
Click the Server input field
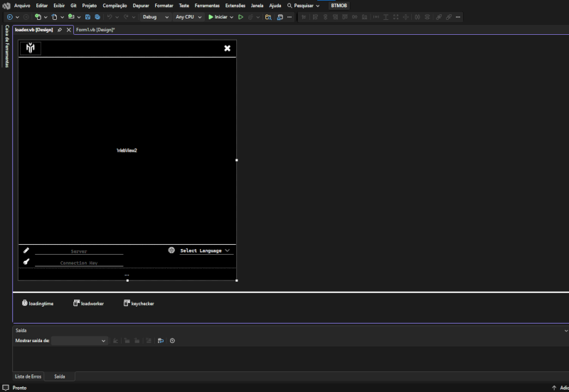(x=79, y=251)
